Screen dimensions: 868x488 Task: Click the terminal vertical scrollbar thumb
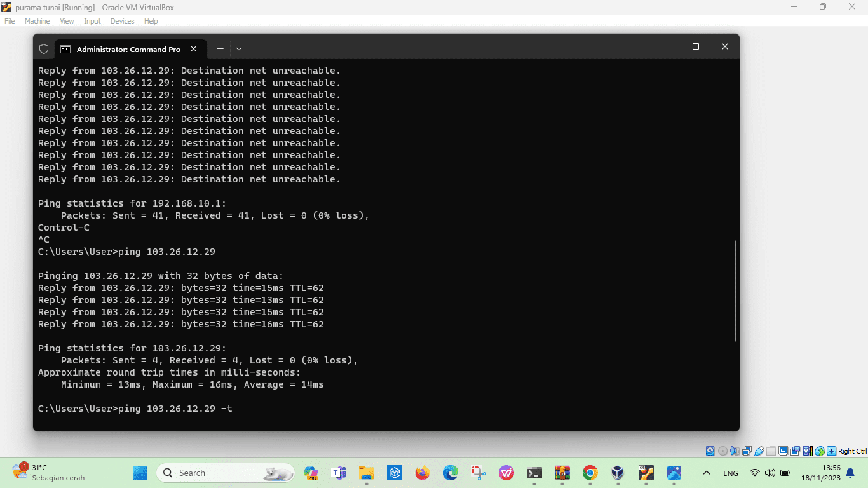click(x=736, y=290)
